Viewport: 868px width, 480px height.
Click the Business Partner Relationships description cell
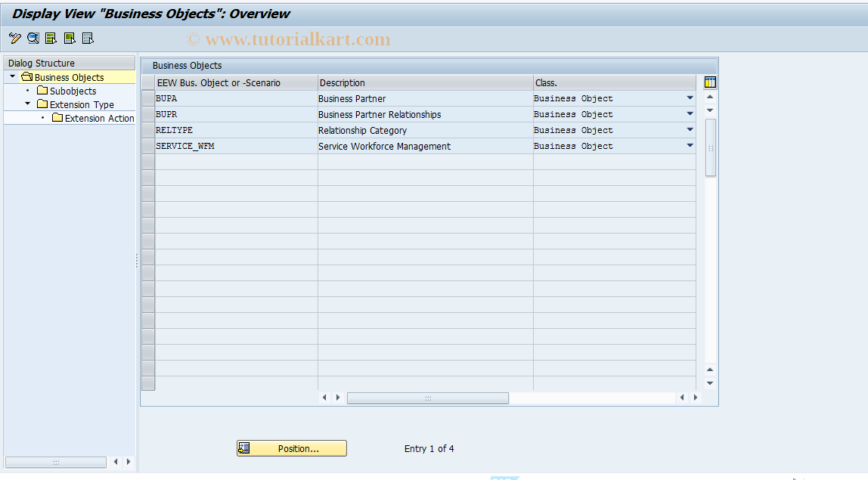425,114
